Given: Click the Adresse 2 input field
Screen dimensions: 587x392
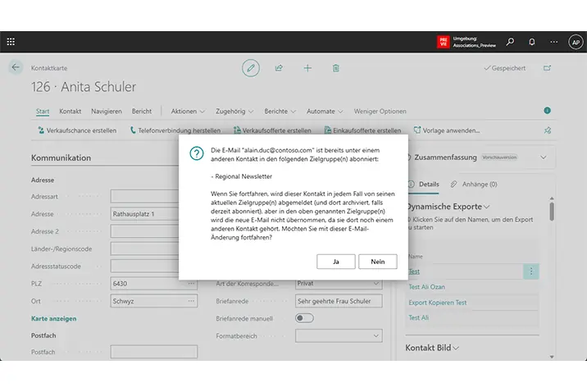Looking at the screenshot, I should point(144,231).
